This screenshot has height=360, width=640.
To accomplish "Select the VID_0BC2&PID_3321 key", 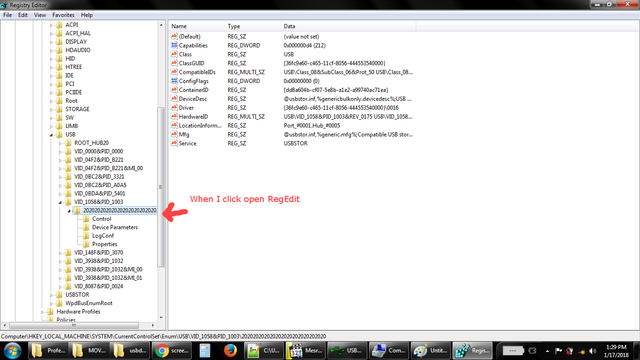I will pyautogui.click(x=99, y=177).
